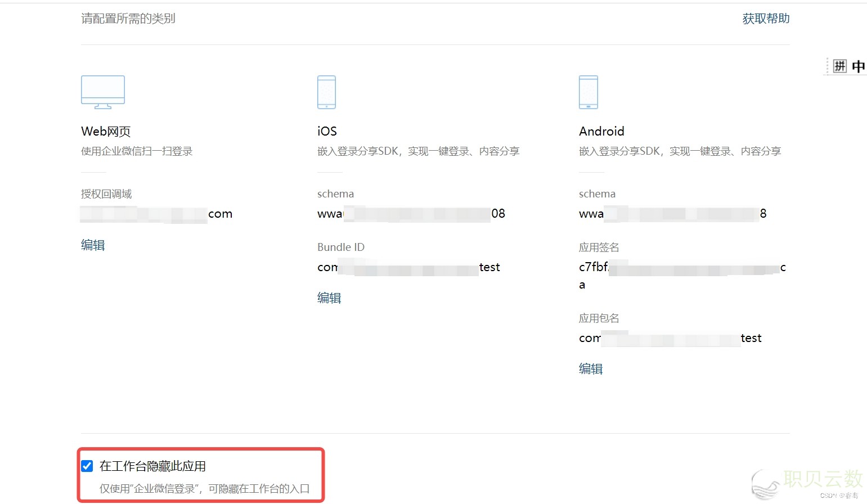
Task: Click the Web网页 monitor icon
Action: coord(103,92)
